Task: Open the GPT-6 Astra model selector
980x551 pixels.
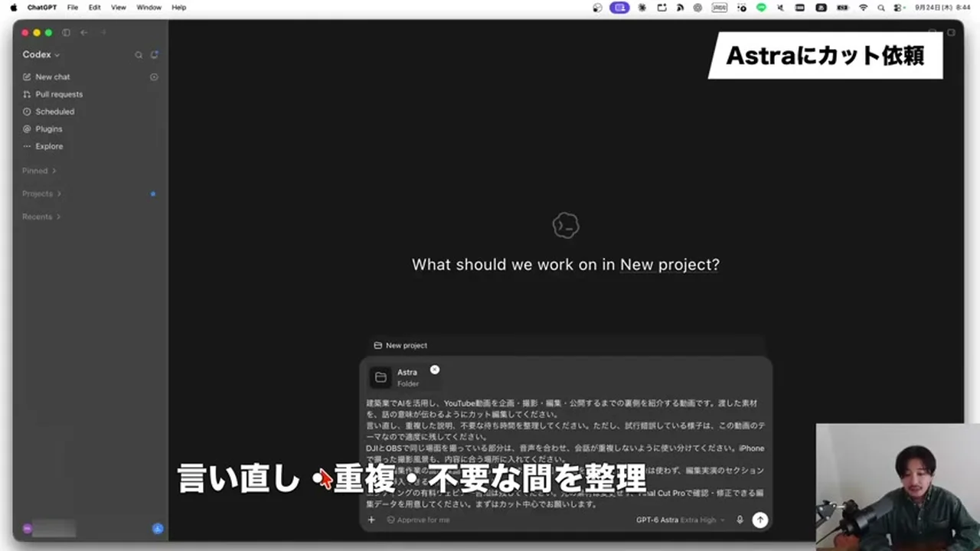Action: pyautogui.click(x=680, y=520)
